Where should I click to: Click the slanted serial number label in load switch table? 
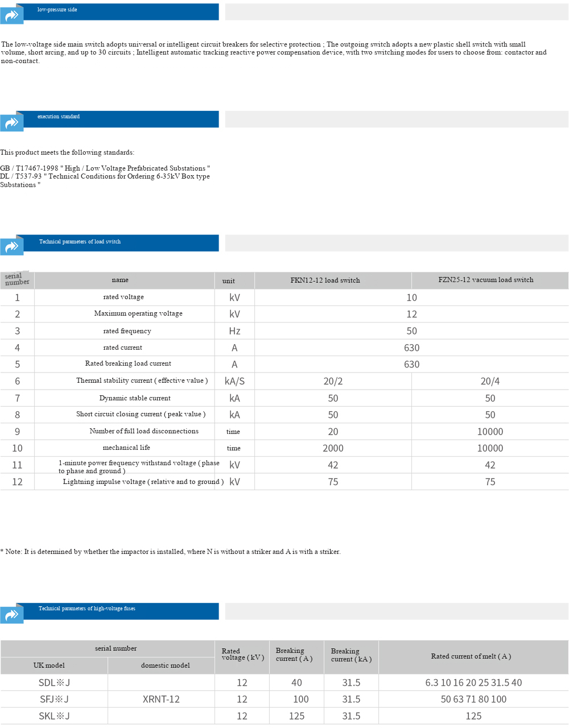[17, 279]
